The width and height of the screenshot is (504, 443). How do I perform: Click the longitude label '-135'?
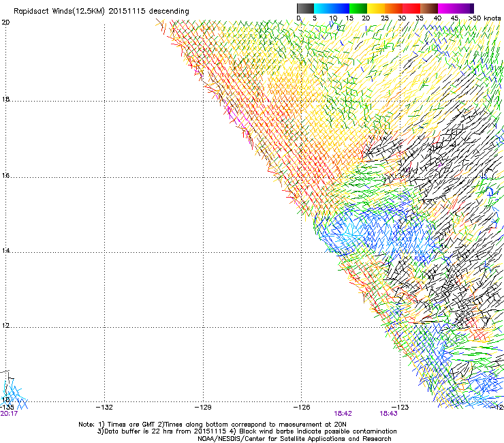pyautogui.click(x=7, y=408)
